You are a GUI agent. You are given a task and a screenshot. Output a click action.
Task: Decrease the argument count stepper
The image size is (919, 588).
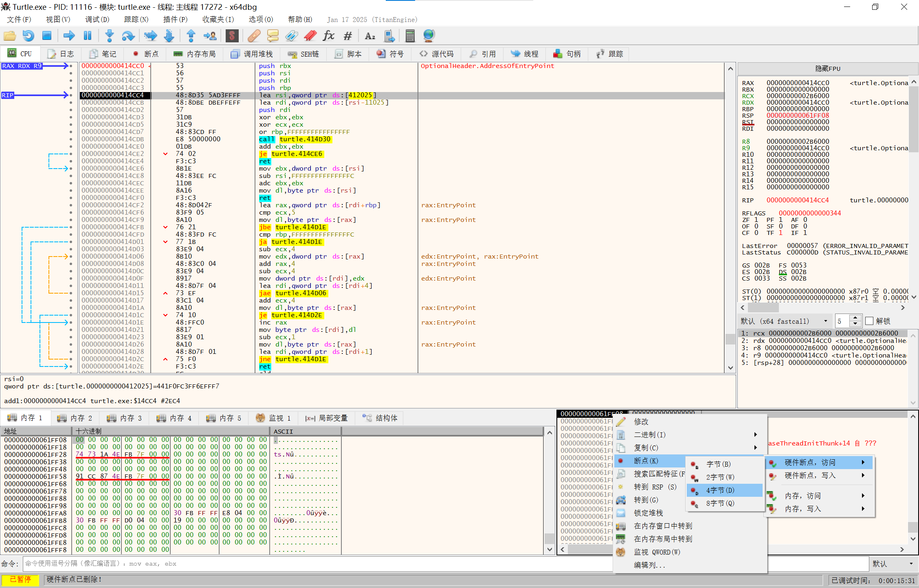(x=855, y=324)
